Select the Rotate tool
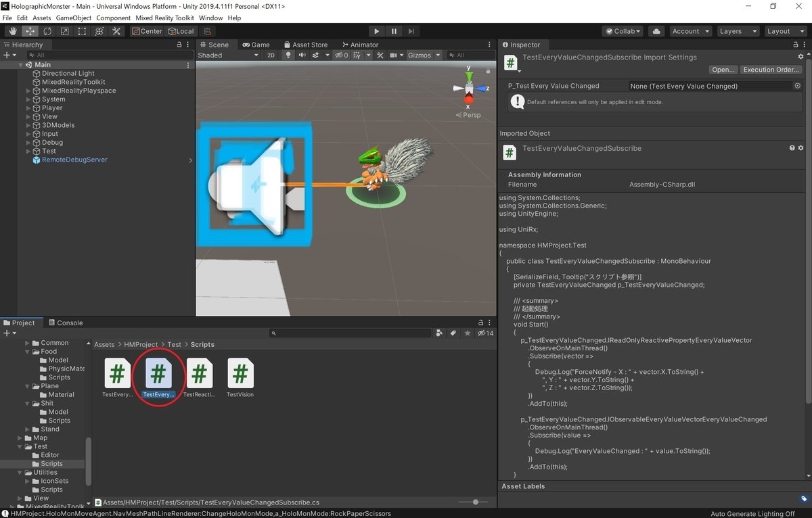The height and width of the screenshot is (518, 812). click(x=47, y=31)
